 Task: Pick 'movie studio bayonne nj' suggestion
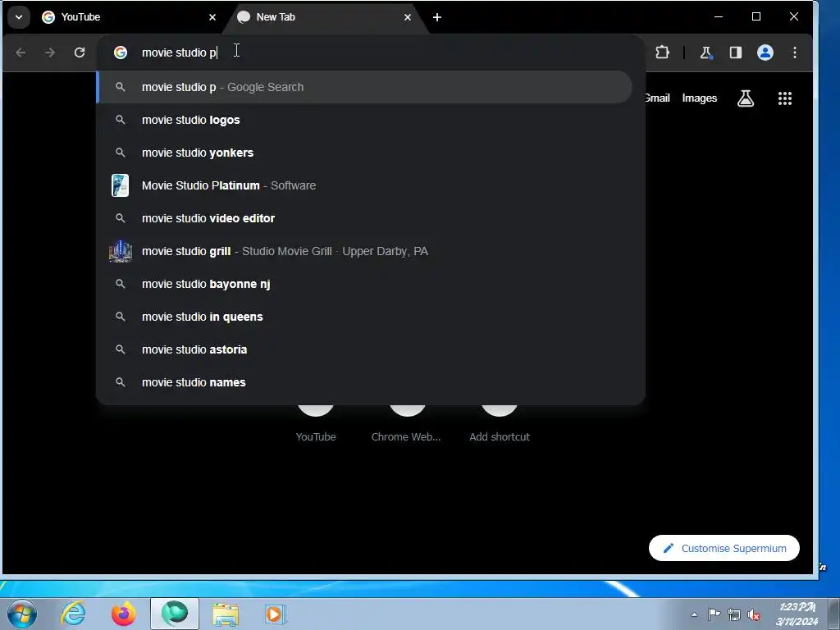point(364,284)
